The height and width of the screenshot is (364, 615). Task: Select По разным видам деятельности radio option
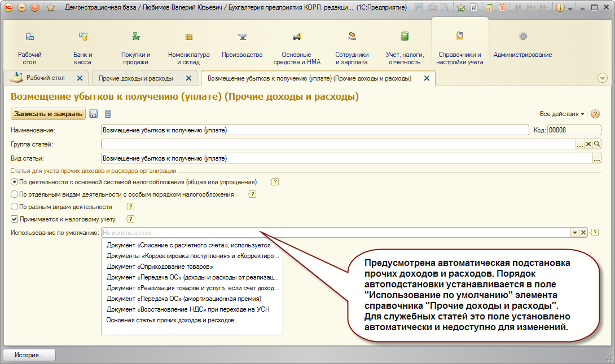pyautogui.click(x=15, y=206)
